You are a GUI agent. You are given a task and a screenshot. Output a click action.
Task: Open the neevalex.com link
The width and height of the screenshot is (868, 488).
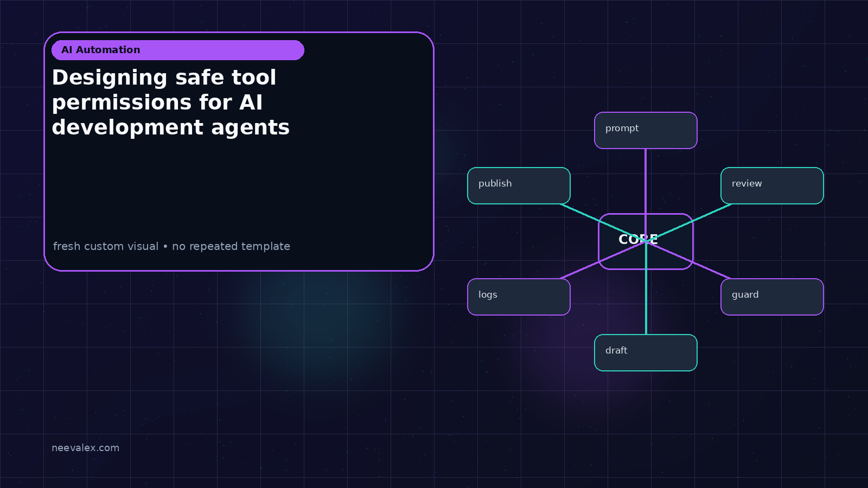click(x=85, y=448)
